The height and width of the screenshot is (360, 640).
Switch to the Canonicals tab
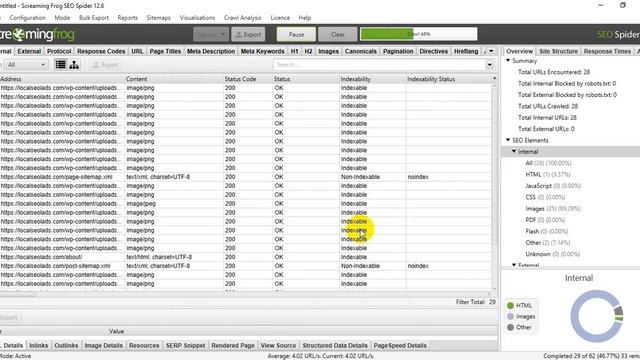pyautogui.click(x=360, y=51)
